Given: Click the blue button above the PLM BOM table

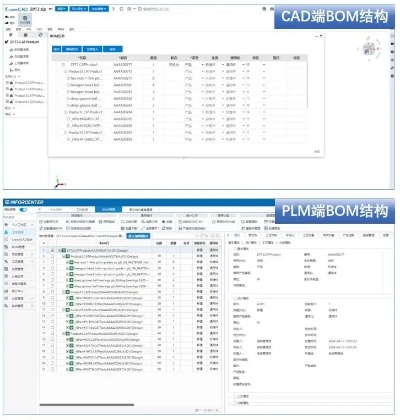Looking at the screenshot, I should pos(138,236).
